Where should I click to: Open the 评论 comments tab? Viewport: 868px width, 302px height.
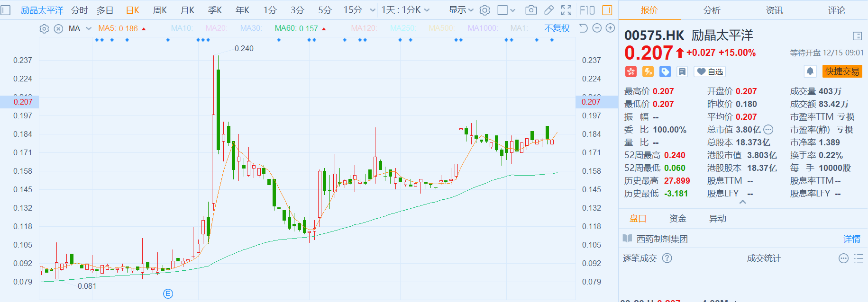837,10
